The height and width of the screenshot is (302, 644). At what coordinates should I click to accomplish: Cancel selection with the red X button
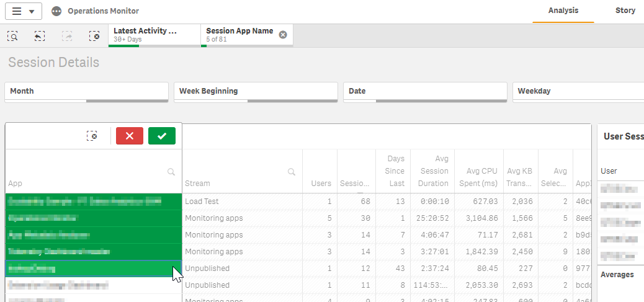(130, 136)
